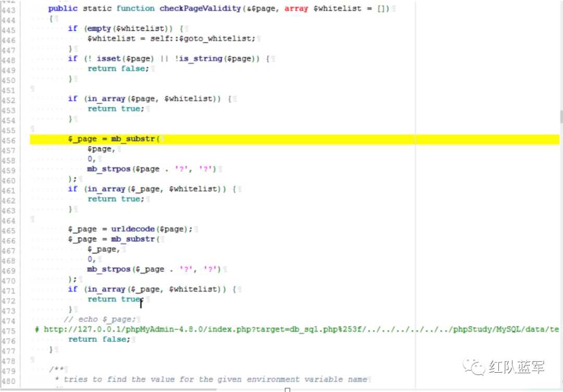Screen dimensions: 563x392
Task: Click the '/**' docblock opening on line 479
Action: [57, 369]
